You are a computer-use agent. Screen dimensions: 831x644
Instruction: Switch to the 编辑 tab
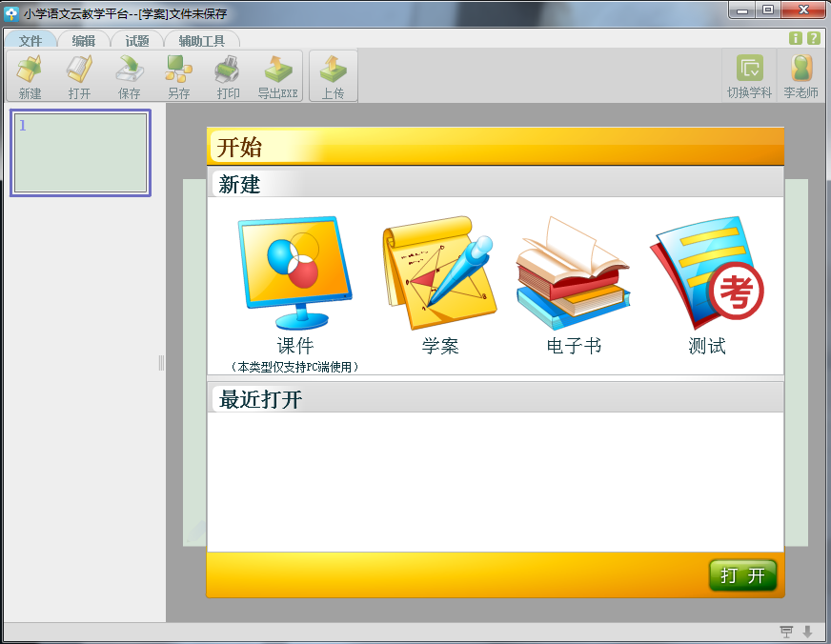[84, 41]
